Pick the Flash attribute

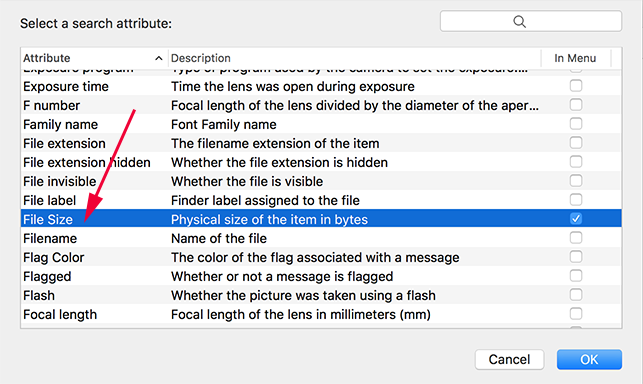[x=39, y=295]
